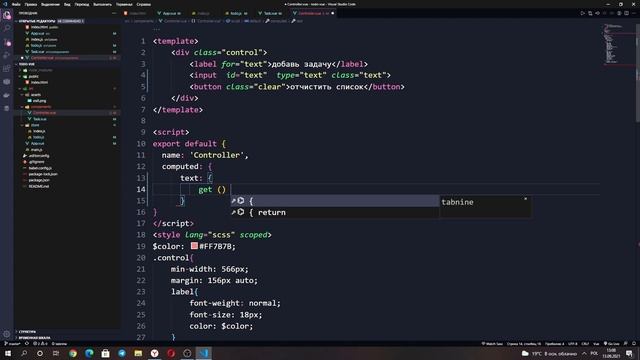Open stuff.png in the assets folder
Image resolution: width=640 pixels, height=360 pixels.
(39, 101)
